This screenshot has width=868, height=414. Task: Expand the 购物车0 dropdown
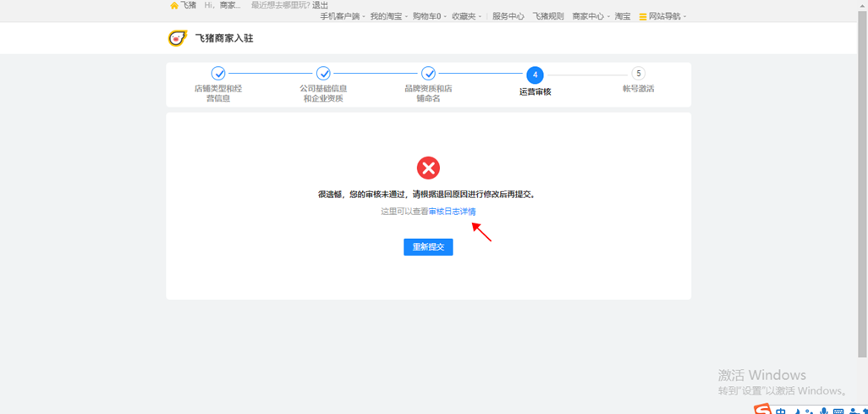[430, 17]
